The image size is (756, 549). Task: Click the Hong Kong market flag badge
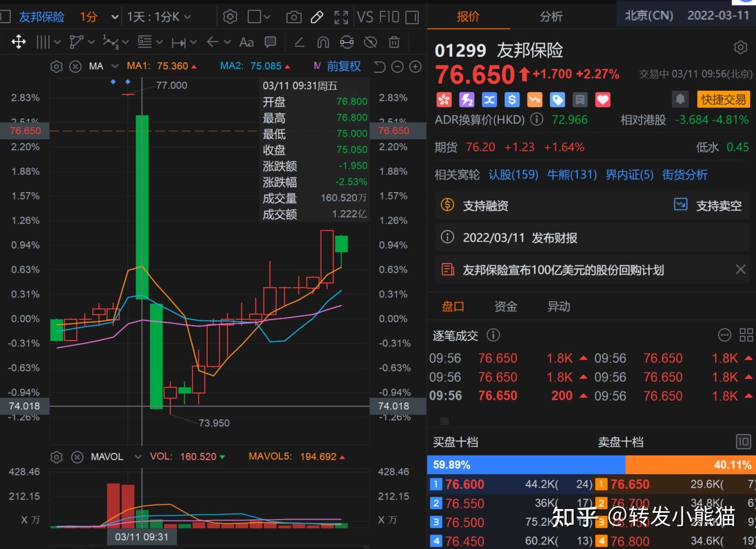(444, 100)
